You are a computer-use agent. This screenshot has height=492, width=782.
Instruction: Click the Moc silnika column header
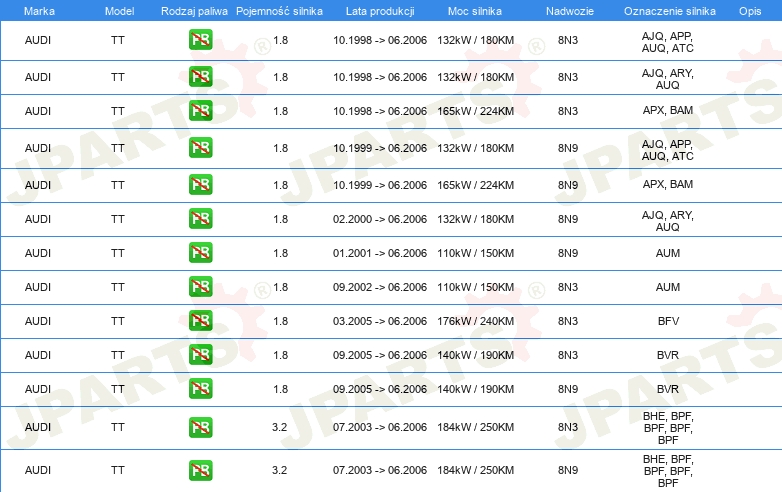point(475,11)
